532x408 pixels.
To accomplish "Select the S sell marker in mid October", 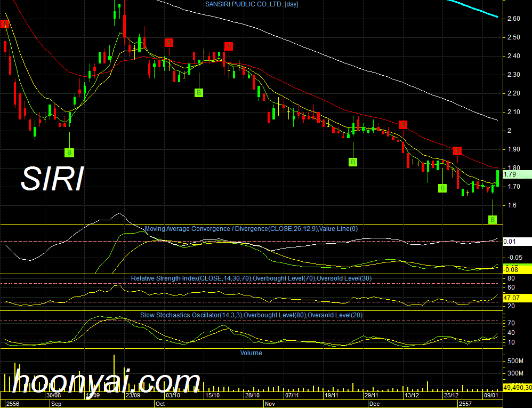I will pos(229,46).
